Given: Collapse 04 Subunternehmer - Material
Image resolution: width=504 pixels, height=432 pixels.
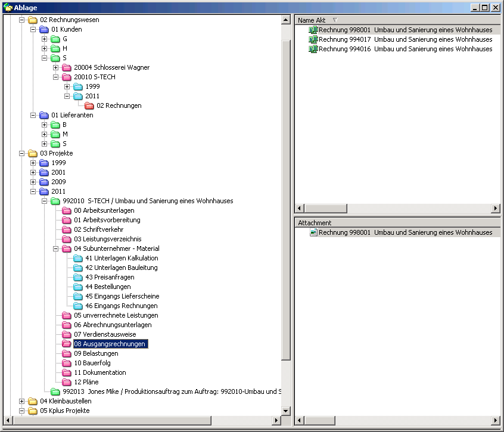Looking at the screenshot, I should tap(55, 249).
